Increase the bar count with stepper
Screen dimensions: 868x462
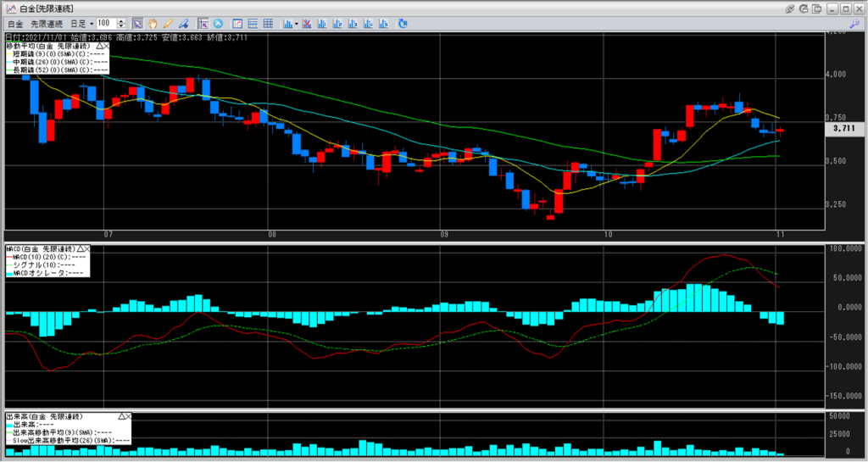123,20
